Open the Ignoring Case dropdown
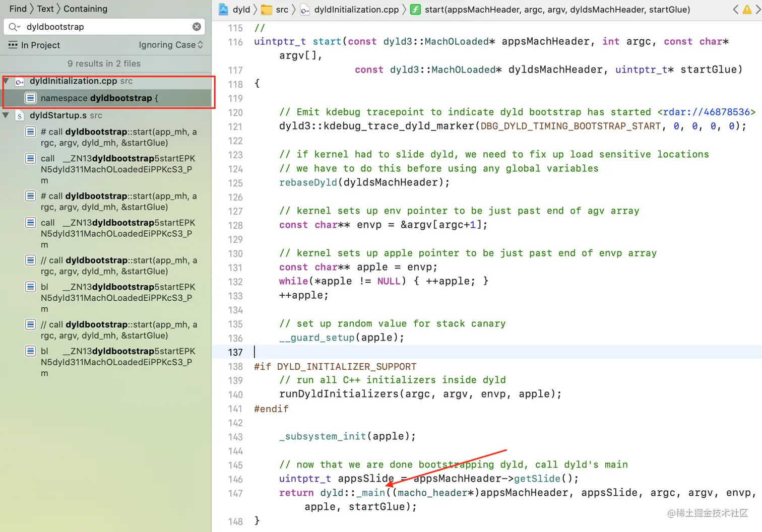Image resolution: width=762 pixels, height=532 pixels. 171,45
